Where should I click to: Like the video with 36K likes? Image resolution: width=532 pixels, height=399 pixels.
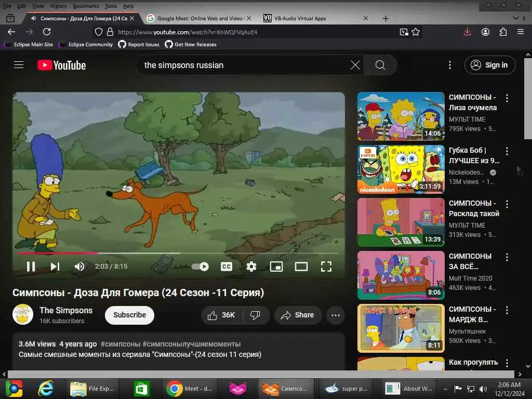tap(222, 315)
